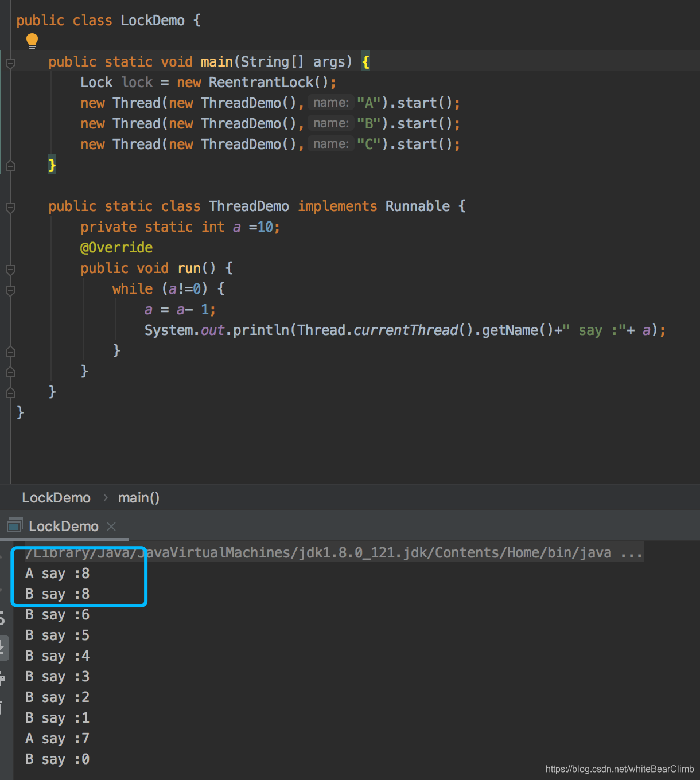Screen dimensions: 700x780
Task: Click the Runnable interface name
Action: point(418,206)
